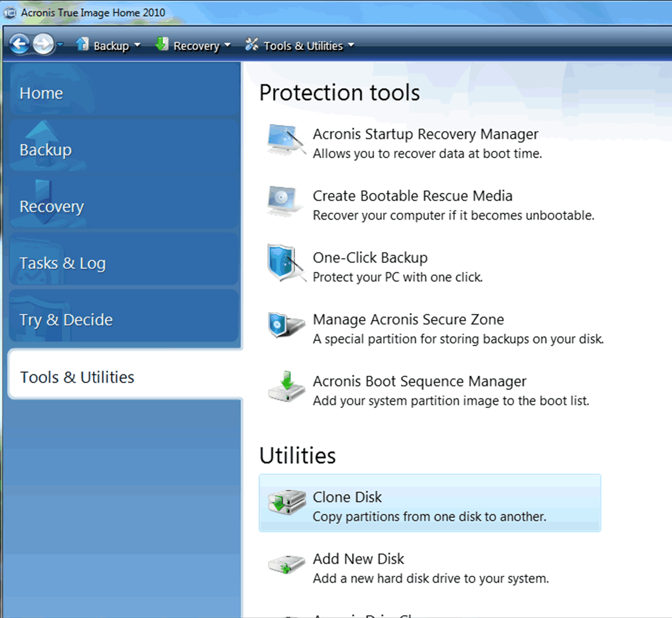
Task: Click the Forward navigation arrow
Action: pyautogui.click(x=43, y=44)
